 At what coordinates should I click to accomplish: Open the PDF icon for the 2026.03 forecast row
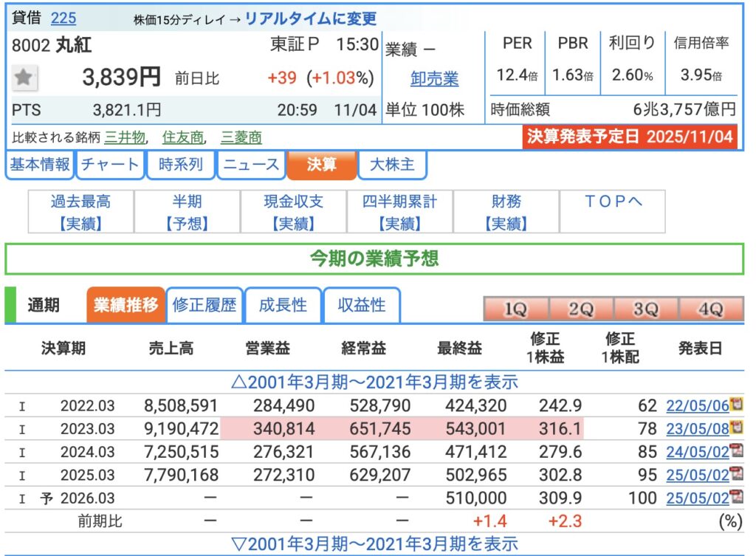(735, 498)
